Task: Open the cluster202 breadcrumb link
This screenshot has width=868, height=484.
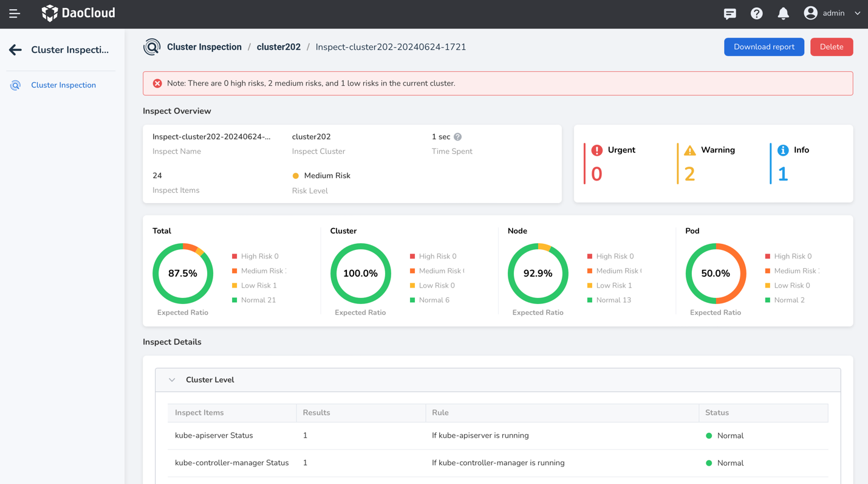Action: coord(278,47)
